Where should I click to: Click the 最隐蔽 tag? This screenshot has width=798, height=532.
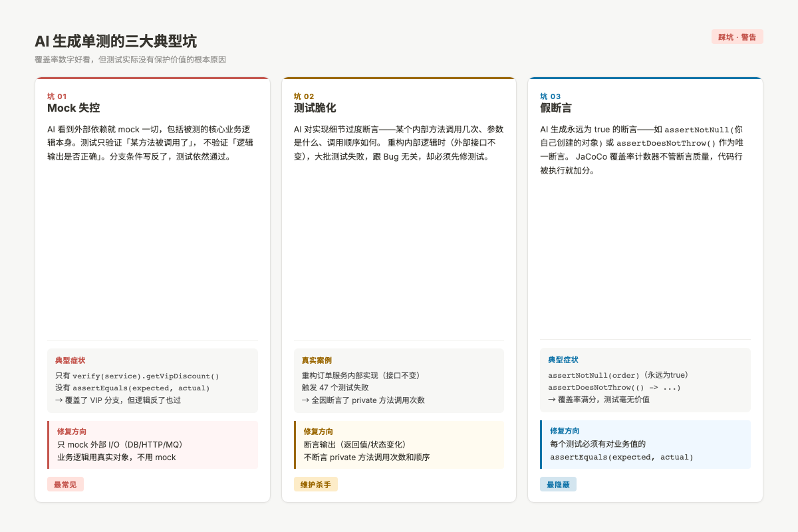click(558, 485)
